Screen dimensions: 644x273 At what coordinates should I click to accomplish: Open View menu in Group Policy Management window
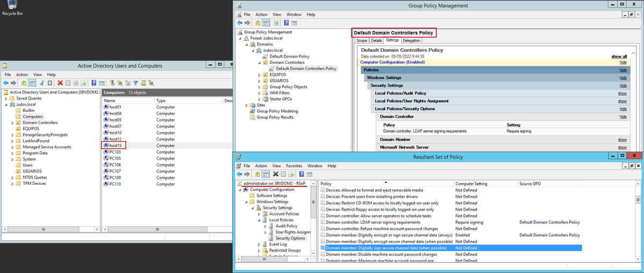coord(277,15)
